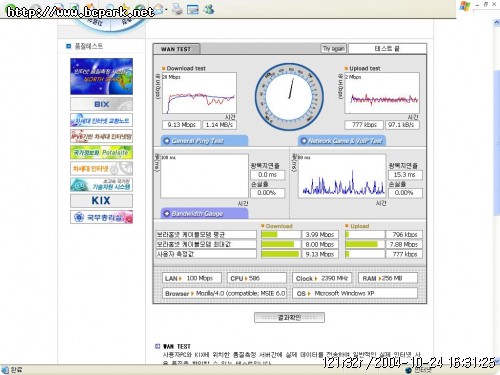Click the 결과확인 button
Screen dimensions: 500x375
pyautogui.click(x=289, y=317)
